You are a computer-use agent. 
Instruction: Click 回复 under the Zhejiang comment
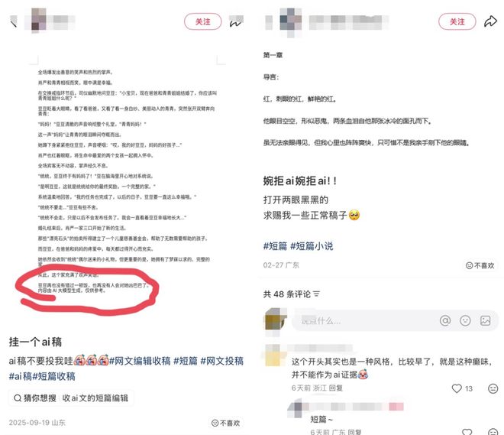(x=335, y=388)
